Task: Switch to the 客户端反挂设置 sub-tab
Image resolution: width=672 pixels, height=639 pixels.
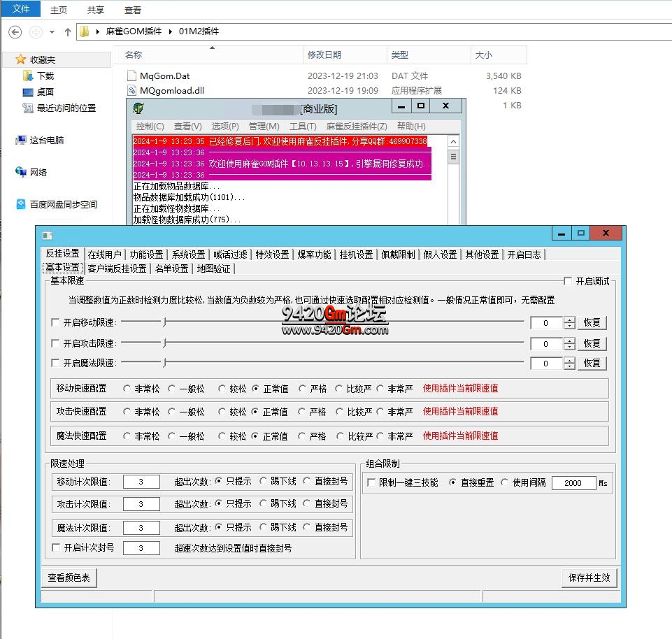Action: click(x=117, y=268)
